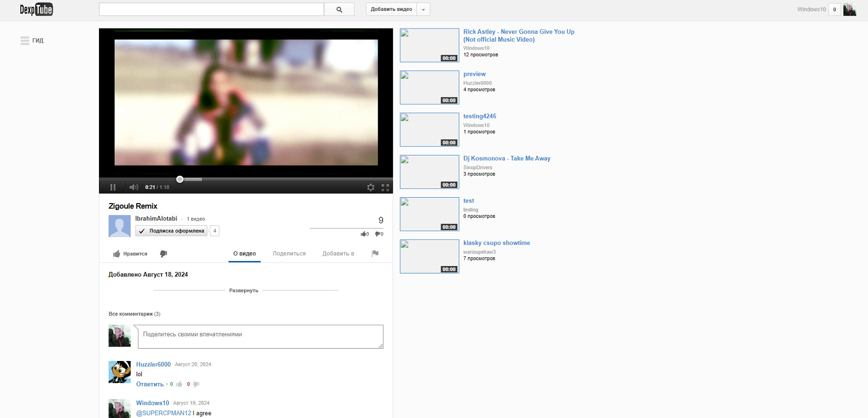The width and height of the screenshot is (868, 418).
Task: Click the 'klasky csupo showtime' thumbnail
Action: point(429,256)
